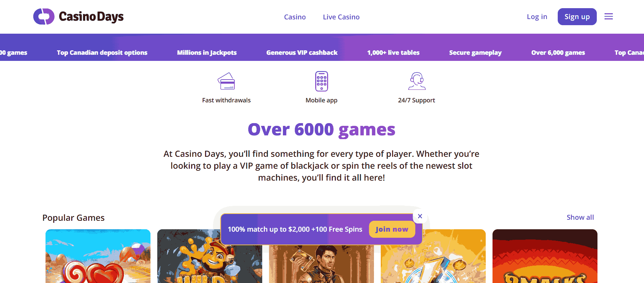644x283 pixels.
Task: Click the Mobile app phone icon
Action: click(321, 81)
